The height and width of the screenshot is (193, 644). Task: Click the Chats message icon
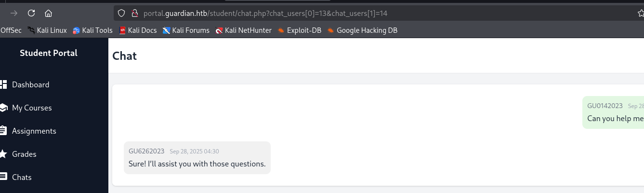[x=3, y=177]
